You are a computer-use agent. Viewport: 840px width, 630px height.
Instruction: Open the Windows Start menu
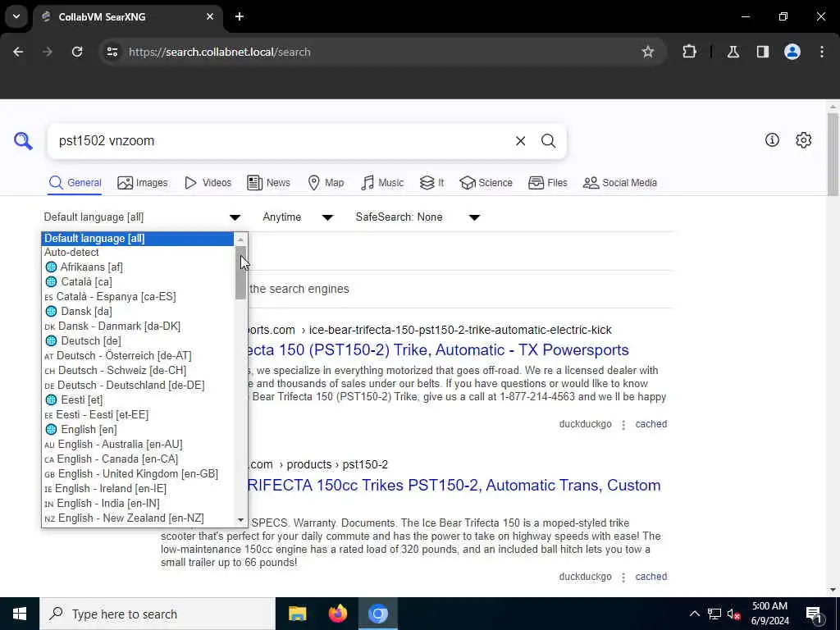coord(20,614)
